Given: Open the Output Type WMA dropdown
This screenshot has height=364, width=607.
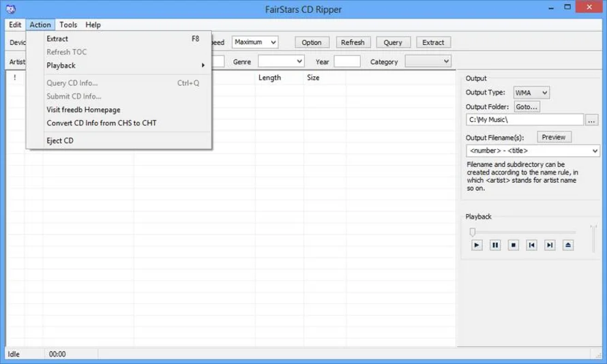Looking at the screenshot, I should 531,93.
